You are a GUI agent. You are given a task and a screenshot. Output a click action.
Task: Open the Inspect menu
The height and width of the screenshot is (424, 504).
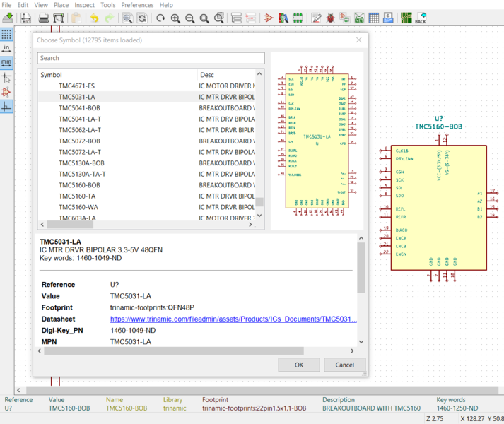click(85, 5)
